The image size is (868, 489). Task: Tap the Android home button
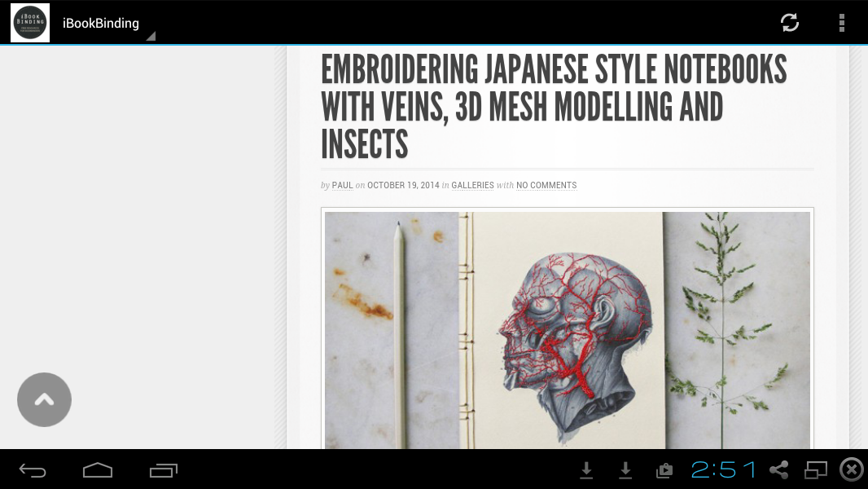click(x=98, y=470)
